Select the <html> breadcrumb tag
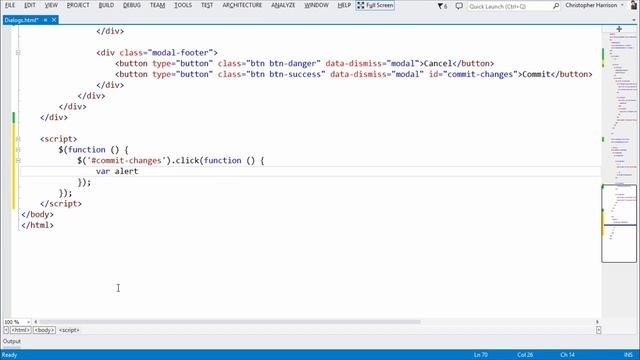This screenshot has height=360, width=640. [x=20, y=330]
